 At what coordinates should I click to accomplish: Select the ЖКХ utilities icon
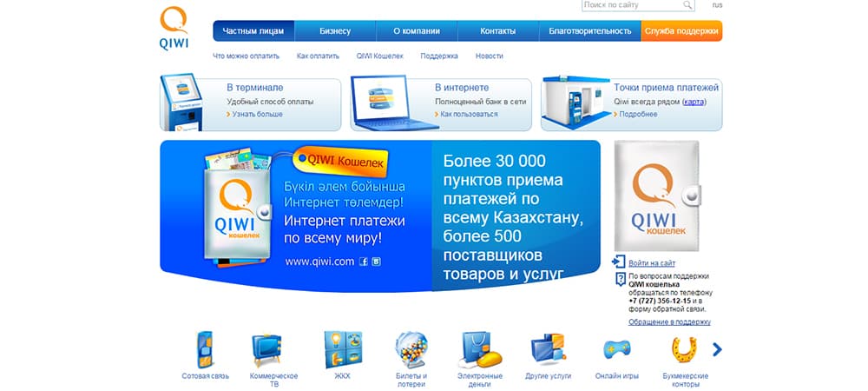pos(343,349)
